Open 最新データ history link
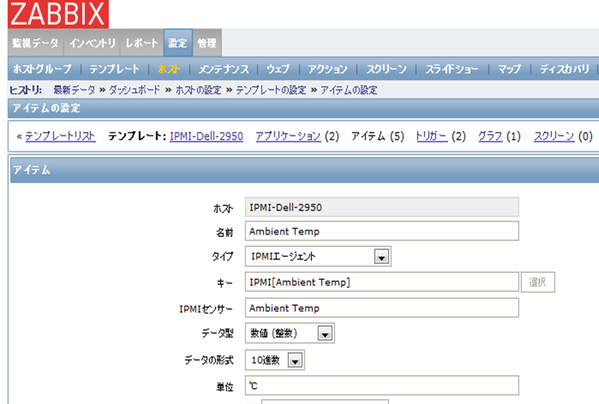The image size is (599, 404). 74,90
